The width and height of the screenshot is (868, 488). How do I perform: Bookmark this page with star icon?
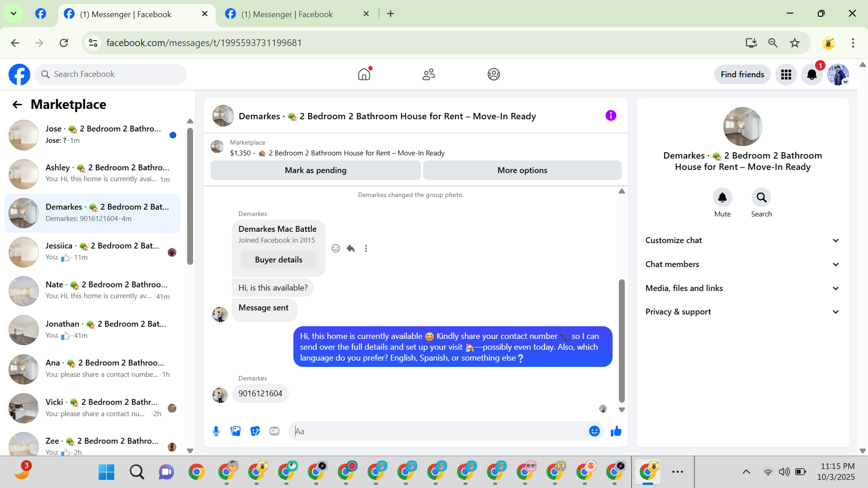[x=795, y=43]
